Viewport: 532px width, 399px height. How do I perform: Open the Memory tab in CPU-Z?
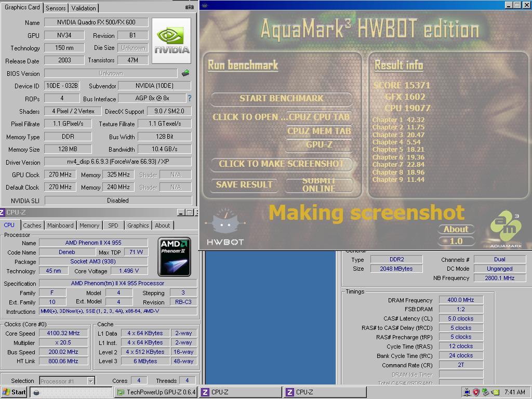point(89,225)
